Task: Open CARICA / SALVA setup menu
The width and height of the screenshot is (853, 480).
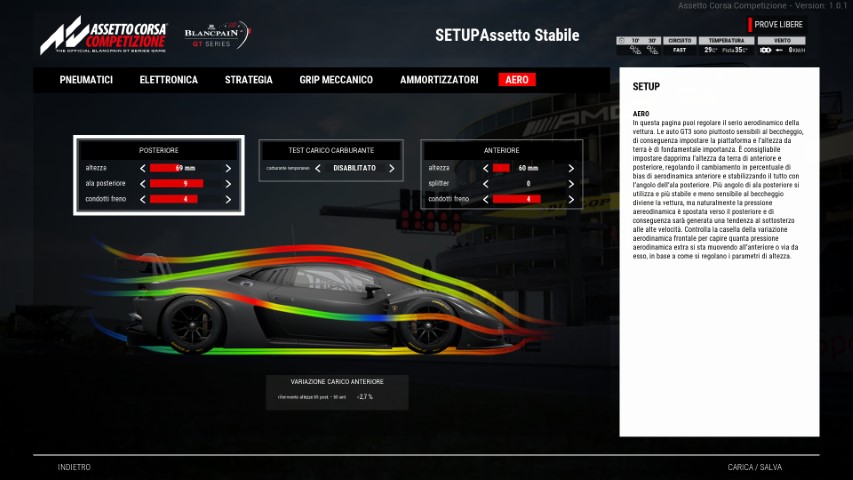Action: click(x=755, y=467)
